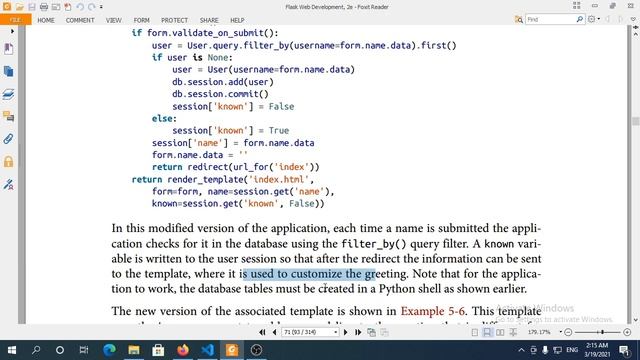Open the search settings gear icon

[x=591, y=19]
